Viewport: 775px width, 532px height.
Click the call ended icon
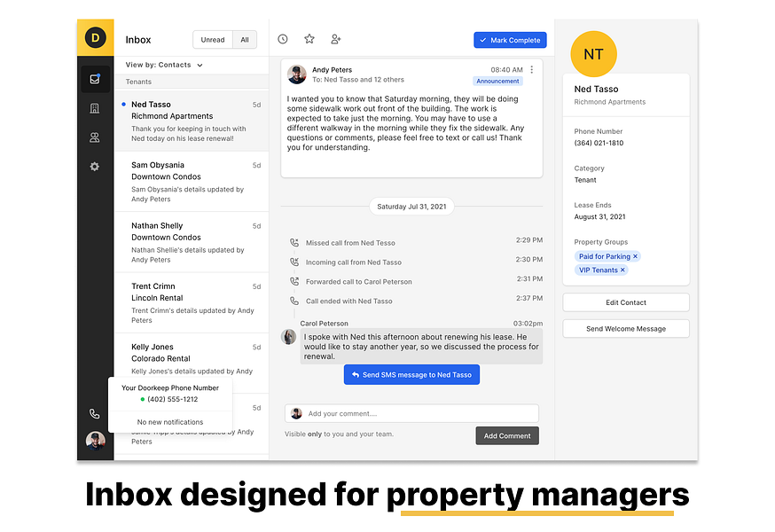pos(294,301)
